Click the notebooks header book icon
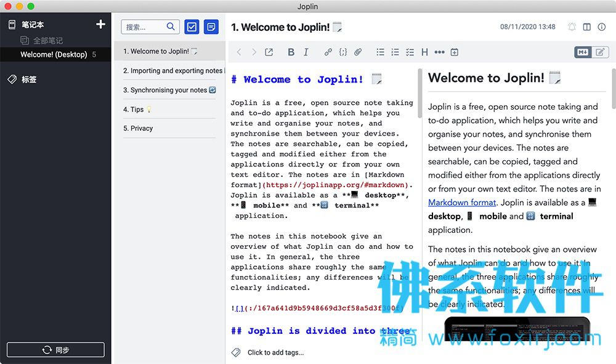 (12, 25)
